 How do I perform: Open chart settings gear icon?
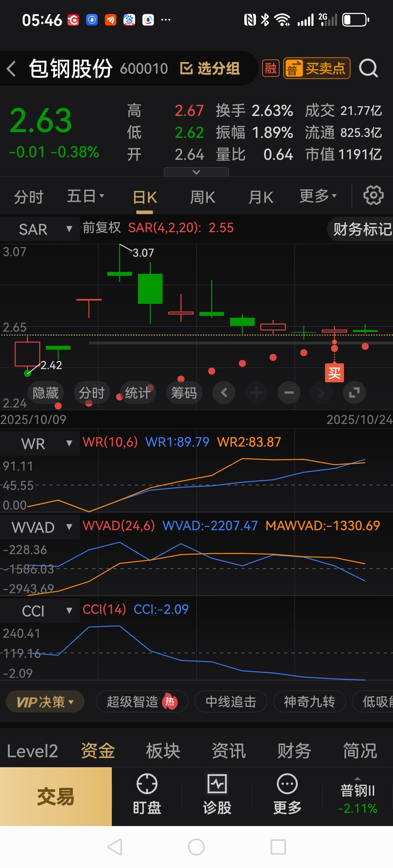pos(373,195)
